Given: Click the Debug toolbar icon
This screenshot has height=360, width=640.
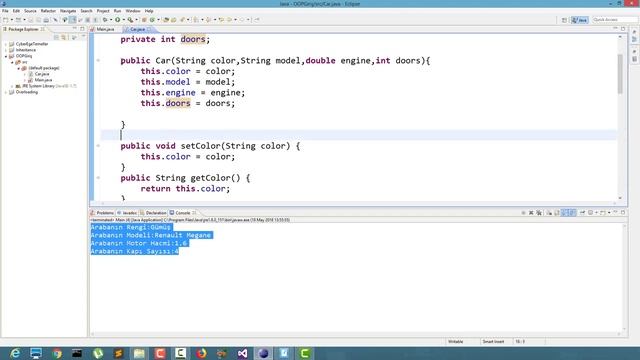Looking at the screenshot, I should point(105,20).
